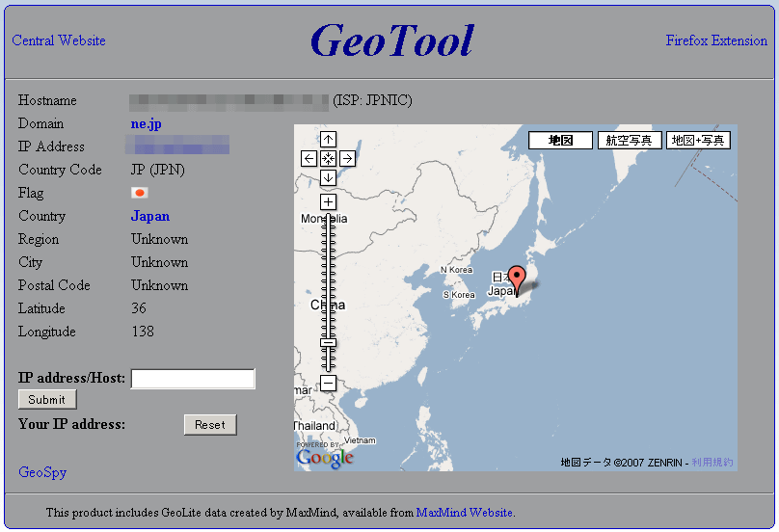The height and width of the screenshot is (532, 779).
Task: Zoom out with the minus button
Action: click(328, 383)
